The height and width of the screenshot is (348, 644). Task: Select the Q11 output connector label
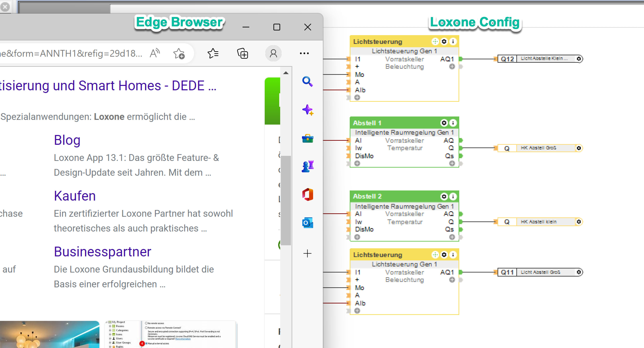[x=507, y=272]
